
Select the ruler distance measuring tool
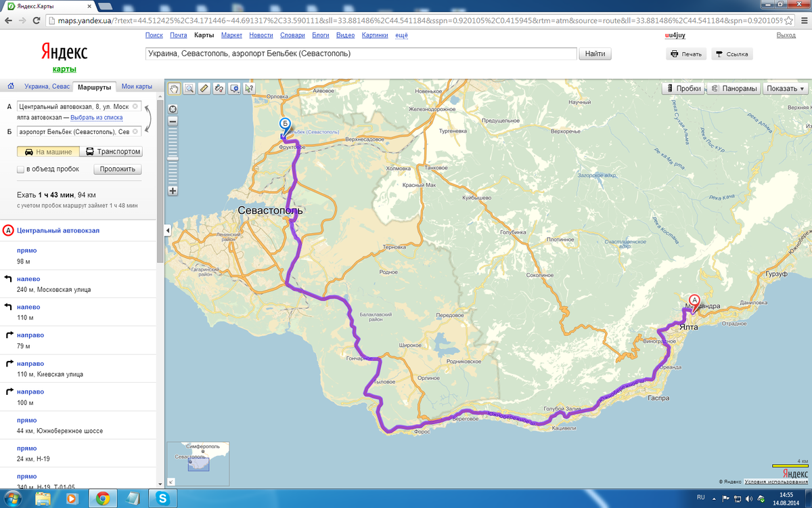[204, 88]
